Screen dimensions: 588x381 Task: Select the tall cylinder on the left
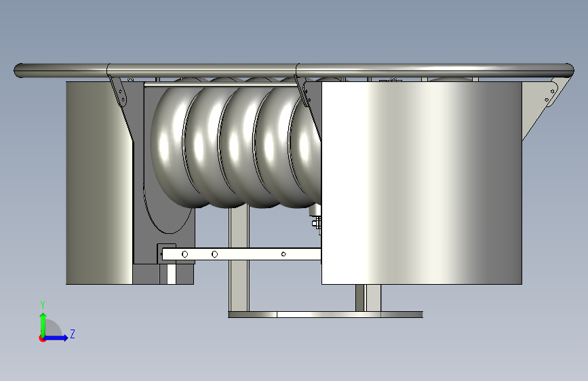point(99,183)
